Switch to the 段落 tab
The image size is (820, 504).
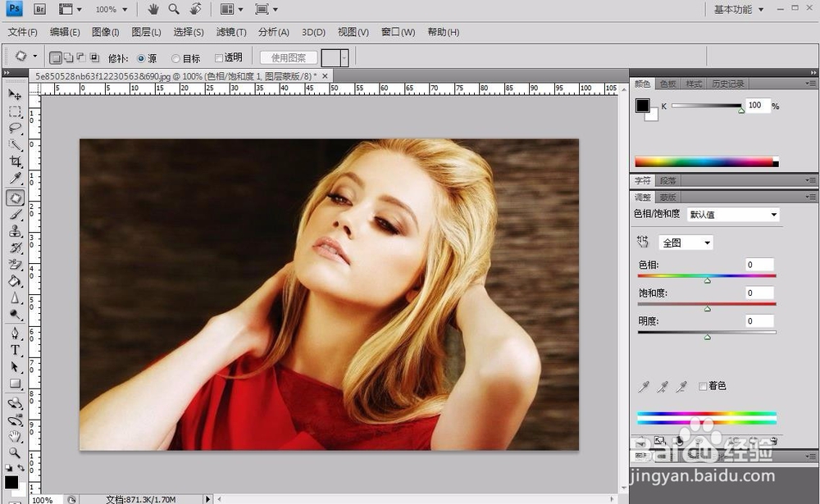coord(667,180)
